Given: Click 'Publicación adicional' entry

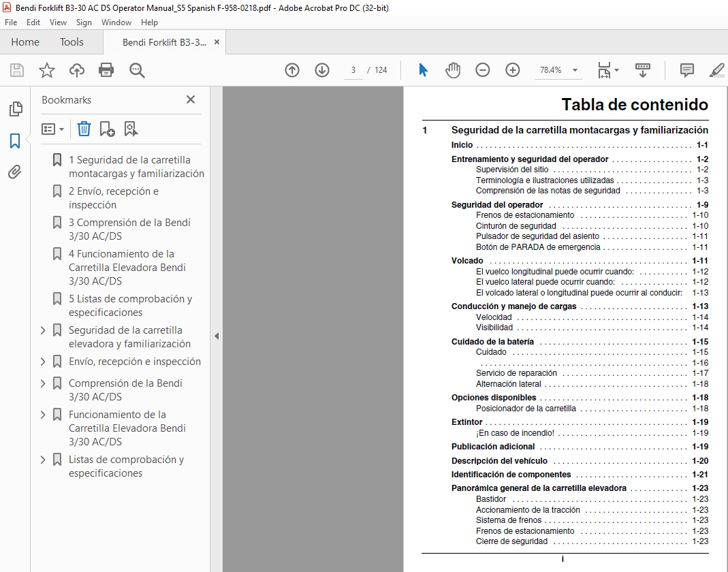Looking at the screenshot, I should click(x=492, y=447).
